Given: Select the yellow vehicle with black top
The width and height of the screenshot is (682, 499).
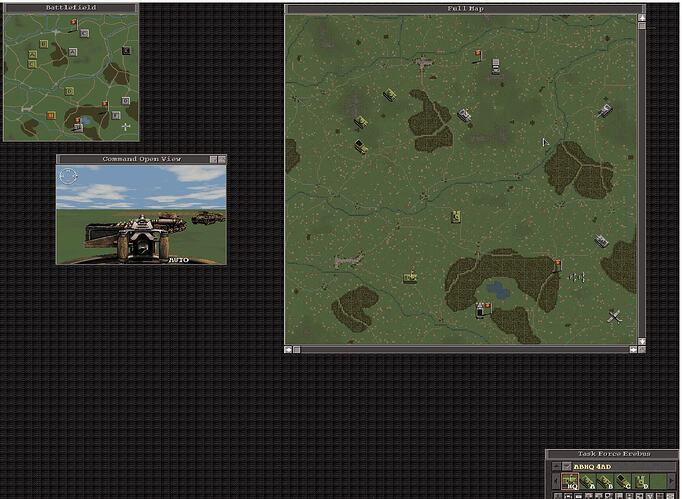Looking at the screenshot, I should click(x=361, y=146).
